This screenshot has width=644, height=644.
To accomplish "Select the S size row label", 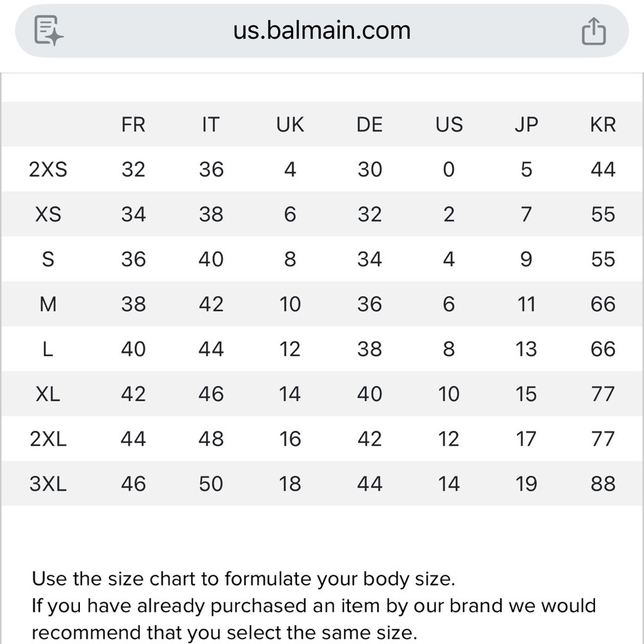I will tap(48, 260).
